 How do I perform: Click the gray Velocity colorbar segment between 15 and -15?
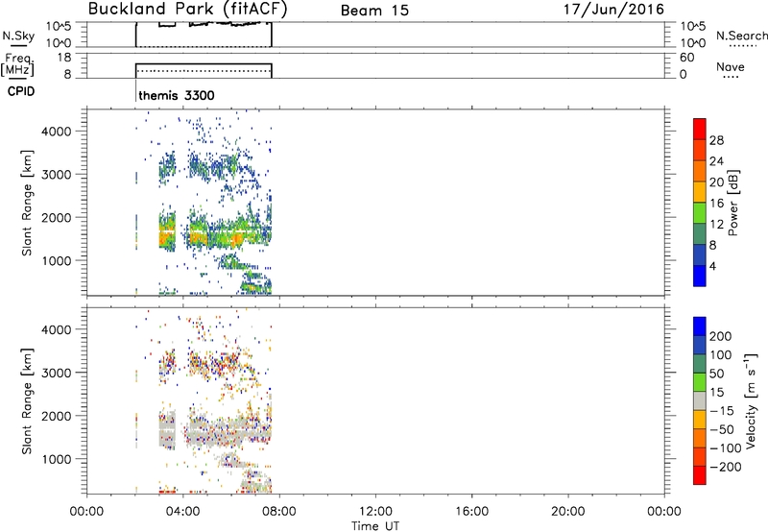point(700,400)
